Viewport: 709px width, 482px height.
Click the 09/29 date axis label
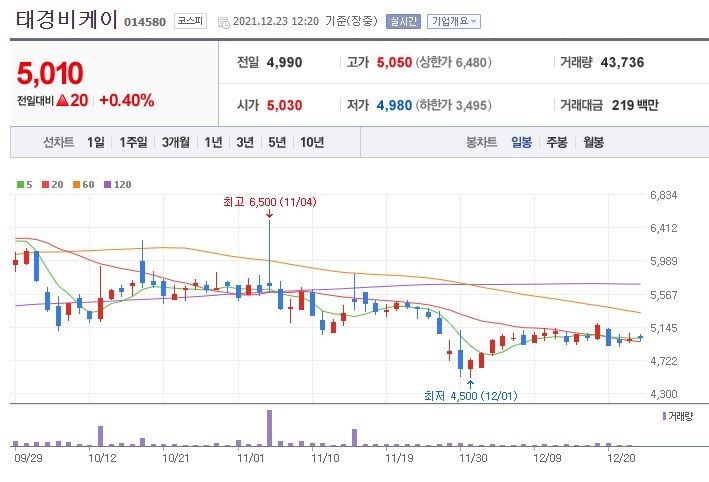point(28,458)
